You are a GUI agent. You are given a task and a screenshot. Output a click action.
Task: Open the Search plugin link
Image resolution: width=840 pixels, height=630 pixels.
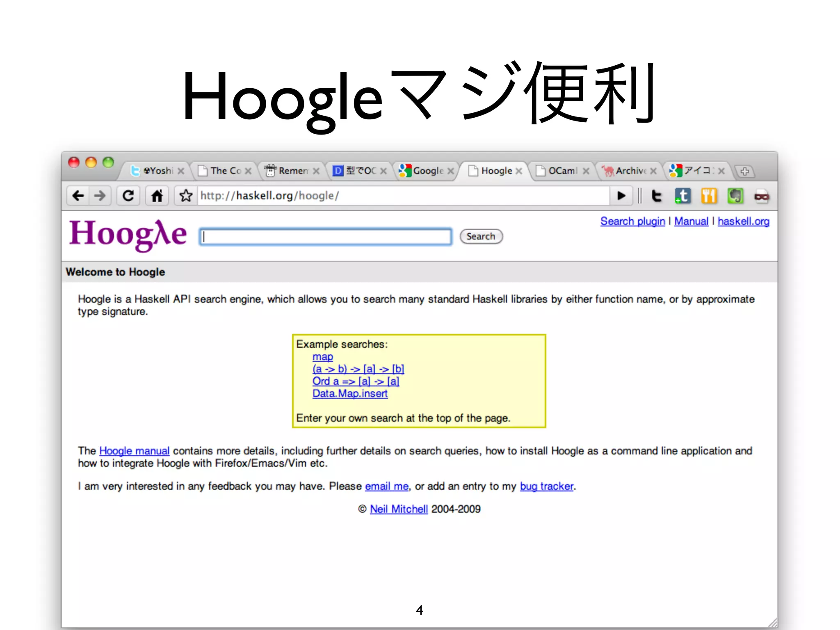point(632,221)
